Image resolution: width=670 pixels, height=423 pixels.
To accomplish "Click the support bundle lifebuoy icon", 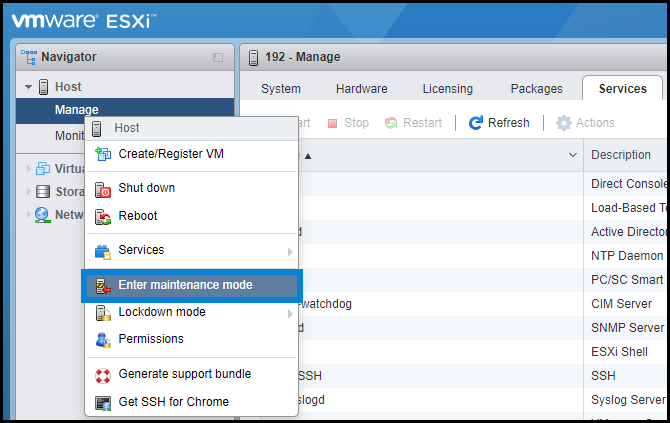I will [103, 376].
